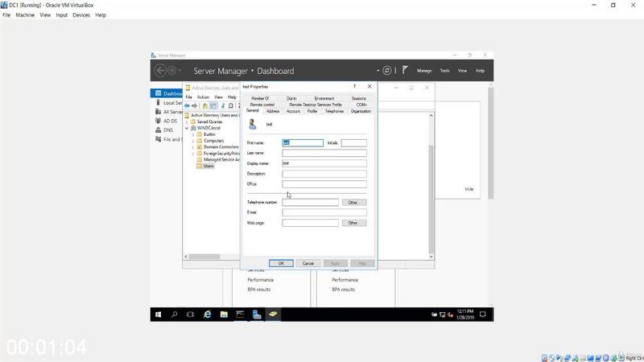The height and width of the screenshot is (362, 644).
Task: Select the WINDC.local domain
Action: (x=205, y=128)
